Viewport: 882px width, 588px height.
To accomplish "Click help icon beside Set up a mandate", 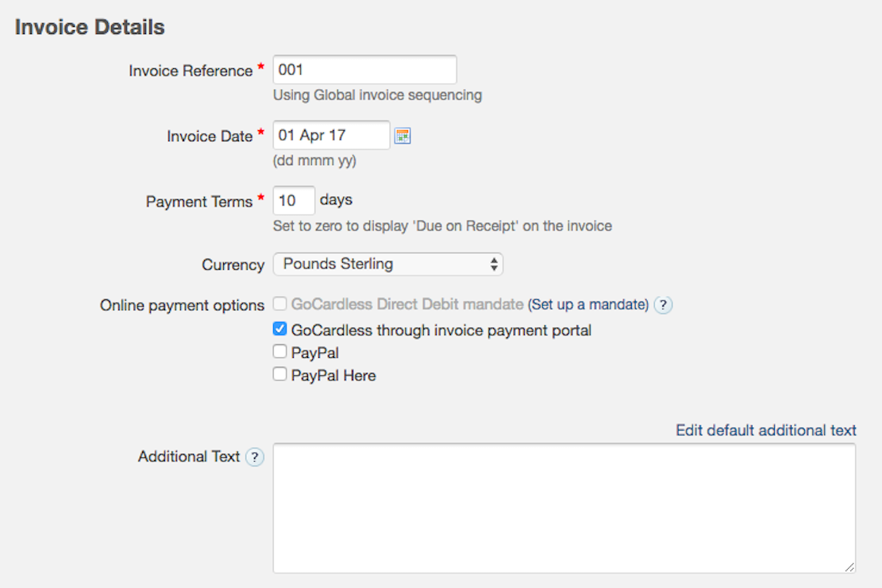I will tap(664, 305).
